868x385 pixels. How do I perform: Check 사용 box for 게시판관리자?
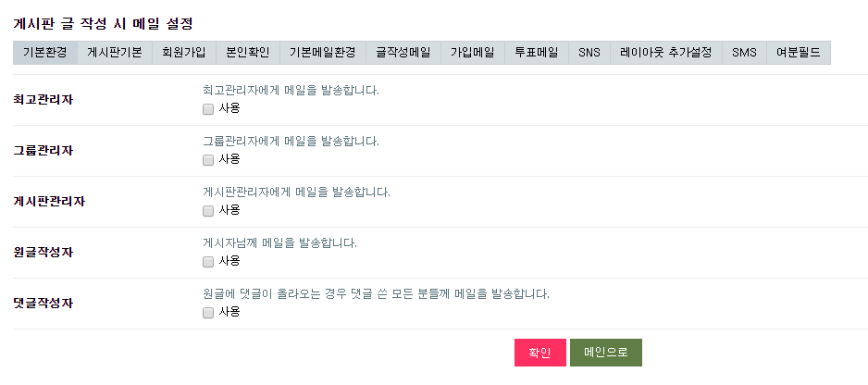(208, 211)
